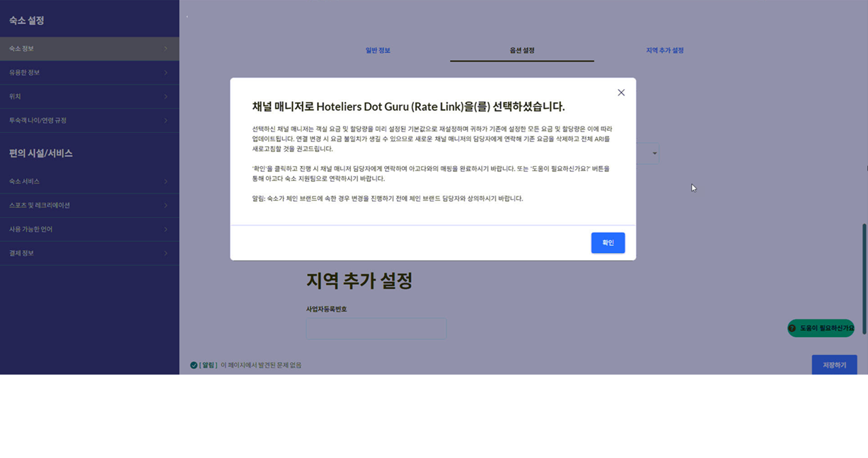Click the 편의 시설/서비스 sidebar heading
The image size is (868, 458).
41,153
